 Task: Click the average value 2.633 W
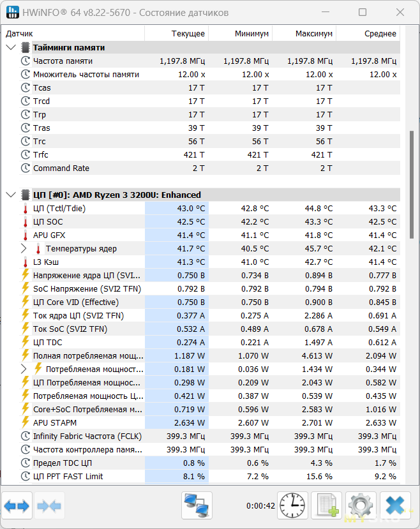(x=381, y=422)
